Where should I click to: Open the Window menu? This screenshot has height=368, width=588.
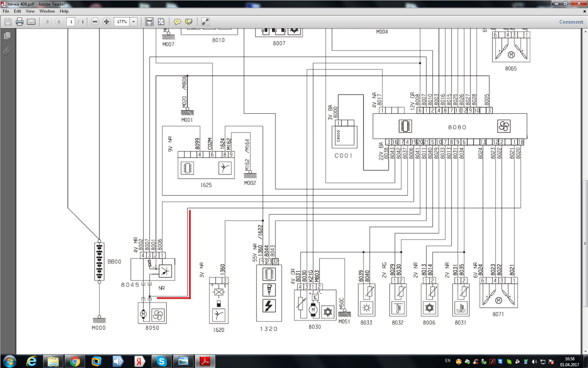pos(47,11)
